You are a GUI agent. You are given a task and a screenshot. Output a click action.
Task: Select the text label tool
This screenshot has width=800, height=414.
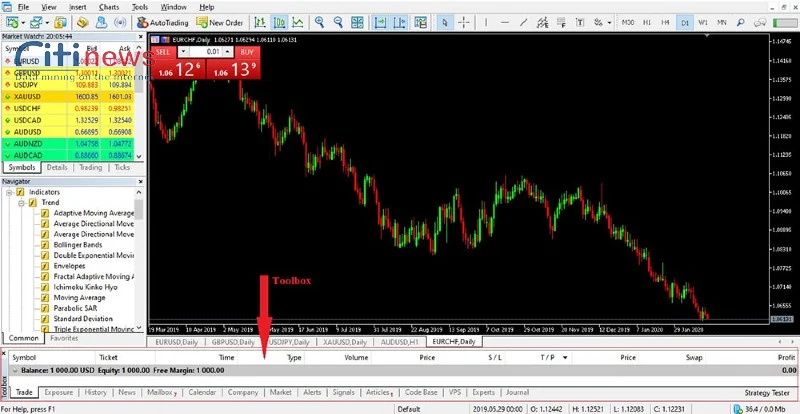pyautogui.click(x=580, y=22)
